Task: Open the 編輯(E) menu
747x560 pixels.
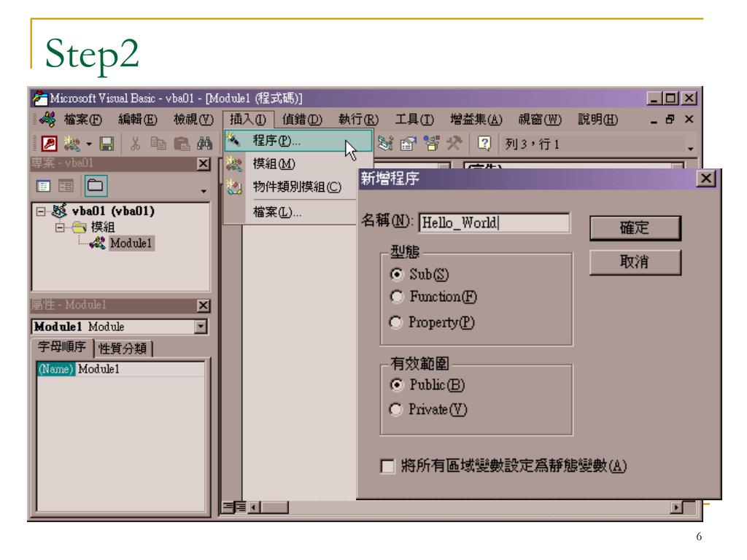Action: pyautogui.click(x=138, y=119)
